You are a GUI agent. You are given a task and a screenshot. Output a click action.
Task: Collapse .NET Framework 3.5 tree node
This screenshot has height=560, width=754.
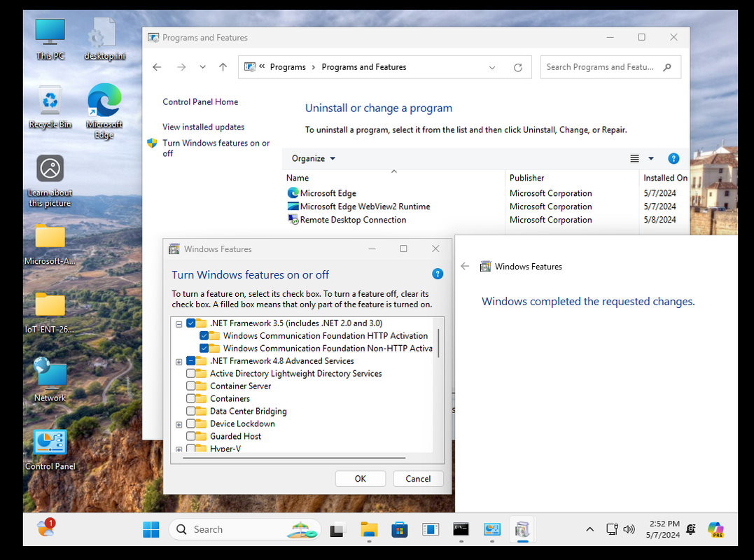(x=179, y=324)
